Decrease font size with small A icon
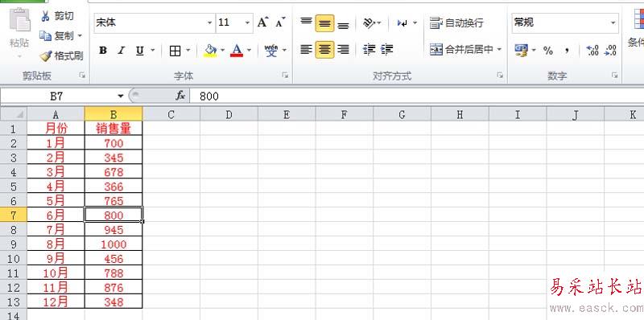This screenshot has width=644, height=320. 280,23
